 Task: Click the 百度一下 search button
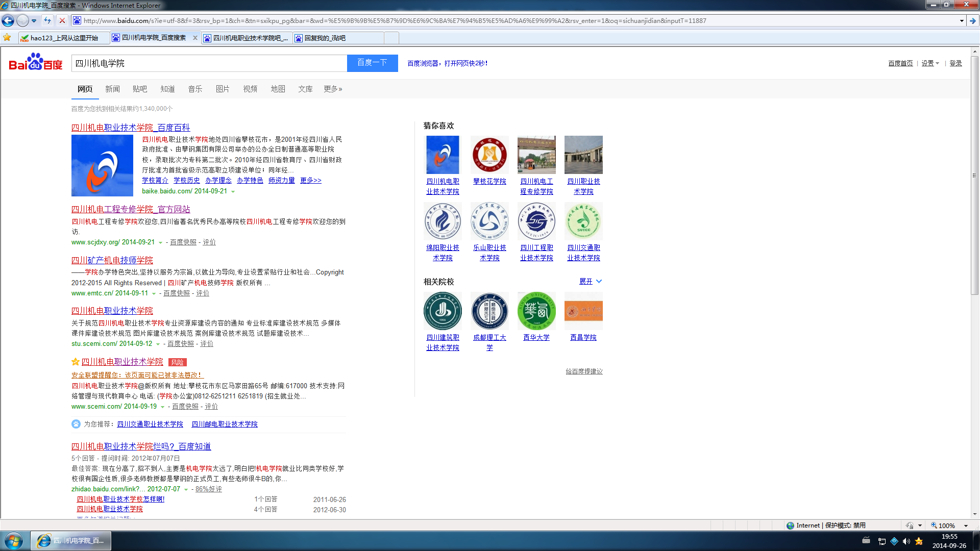[x=372, y=63]
